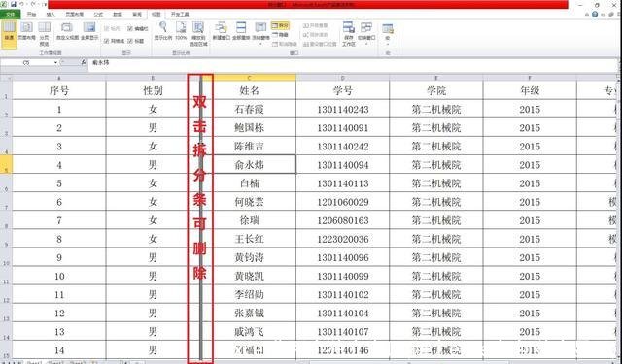Viewport: 622px width, 364px height.
Task: Select 第二机械院 cell in row of 鲍国栋
Action: (436, 127)
